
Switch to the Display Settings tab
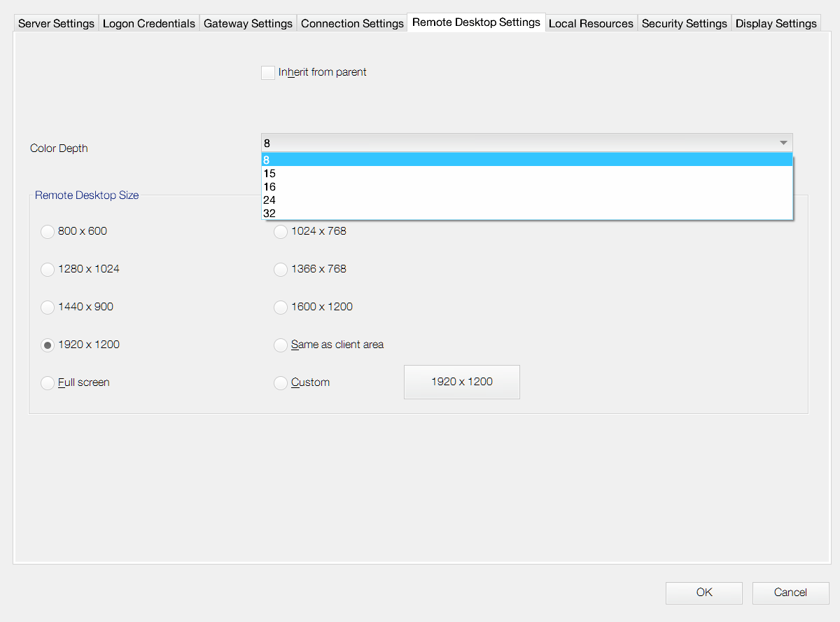click(x=776, y=24)
